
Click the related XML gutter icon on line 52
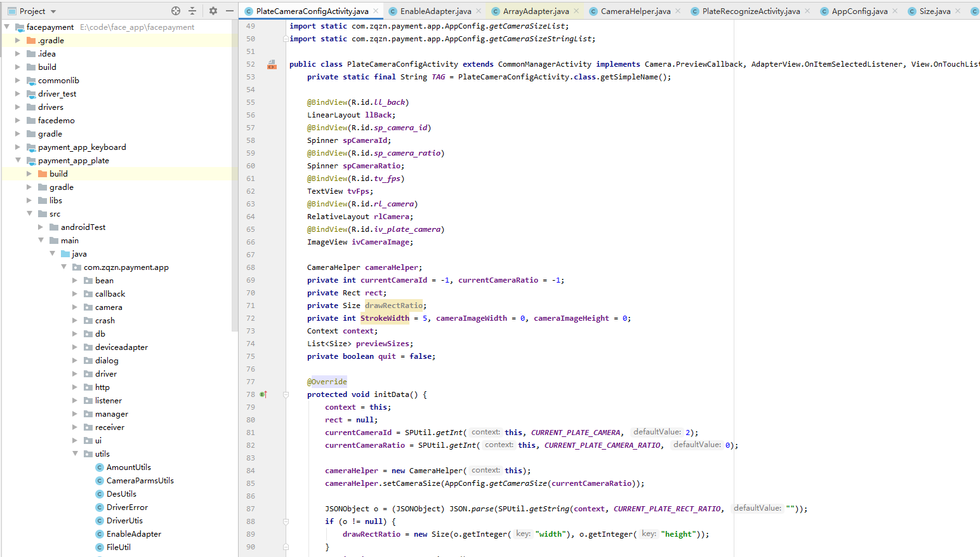(272, 64)
